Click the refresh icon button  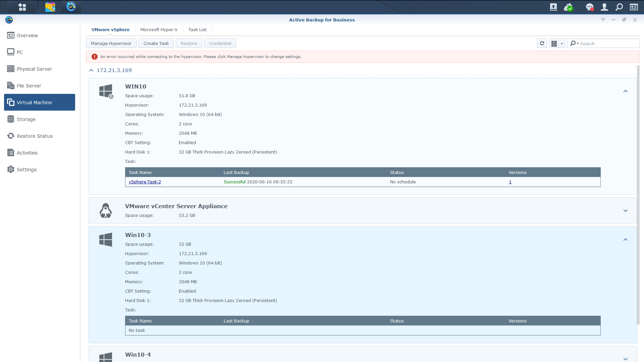point(542,43)
